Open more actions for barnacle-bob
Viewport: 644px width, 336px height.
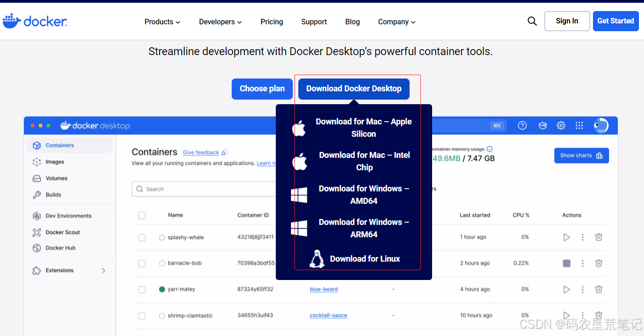(582, 263)
